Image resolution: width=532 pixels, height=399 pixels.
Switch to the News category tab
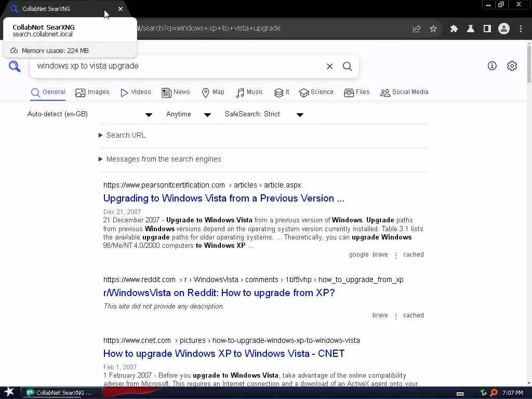(x=176, y=92)
